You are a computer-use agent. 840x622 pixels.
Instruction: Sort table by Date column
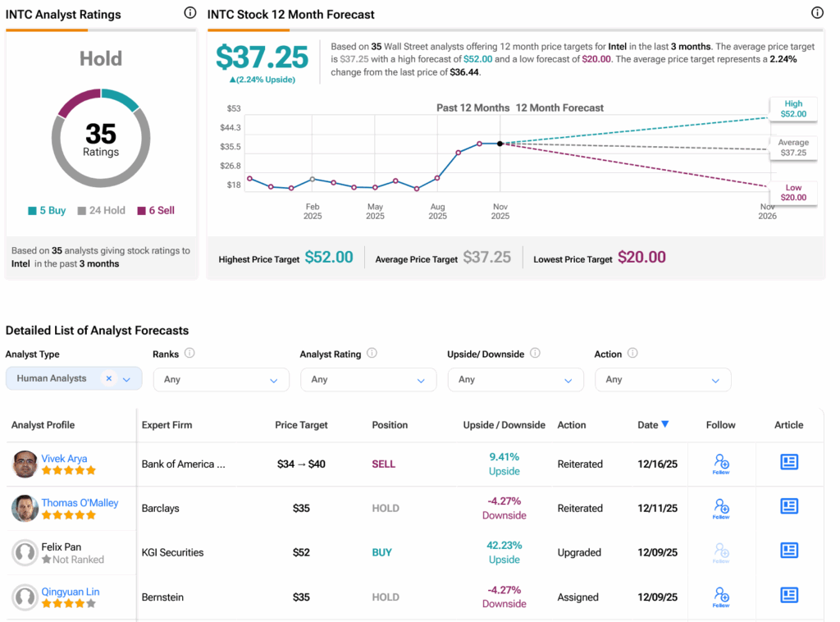click(x=653, y=425)
